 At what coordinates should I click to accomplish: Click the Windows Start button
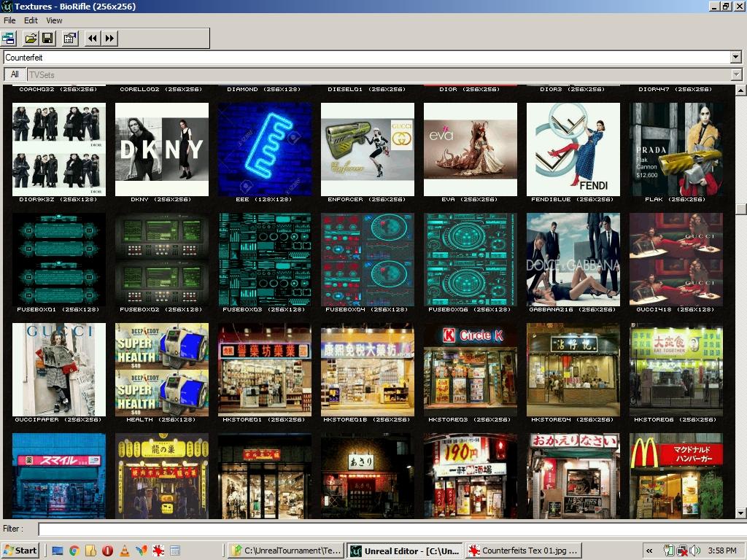(x=20, y=551)
